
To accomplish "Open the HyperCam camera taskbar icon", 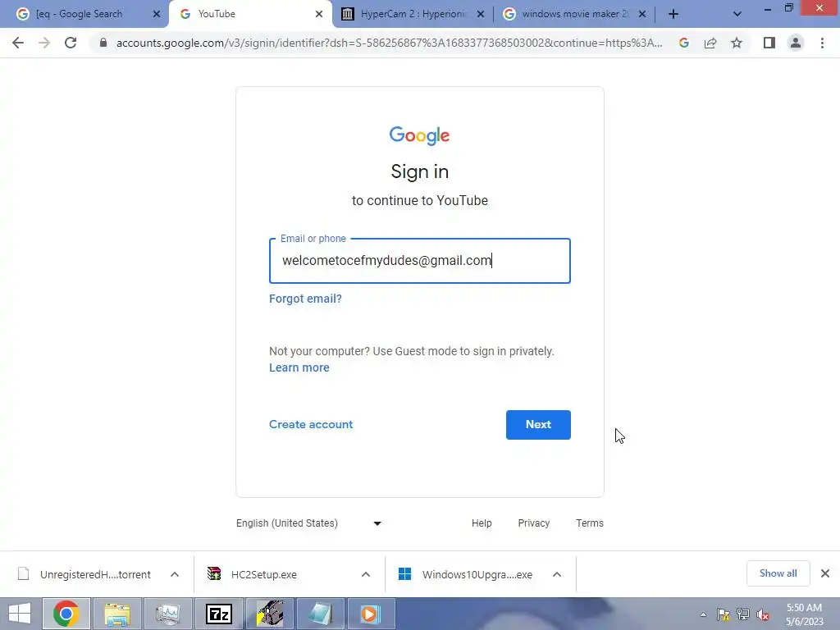I will 269,614.
